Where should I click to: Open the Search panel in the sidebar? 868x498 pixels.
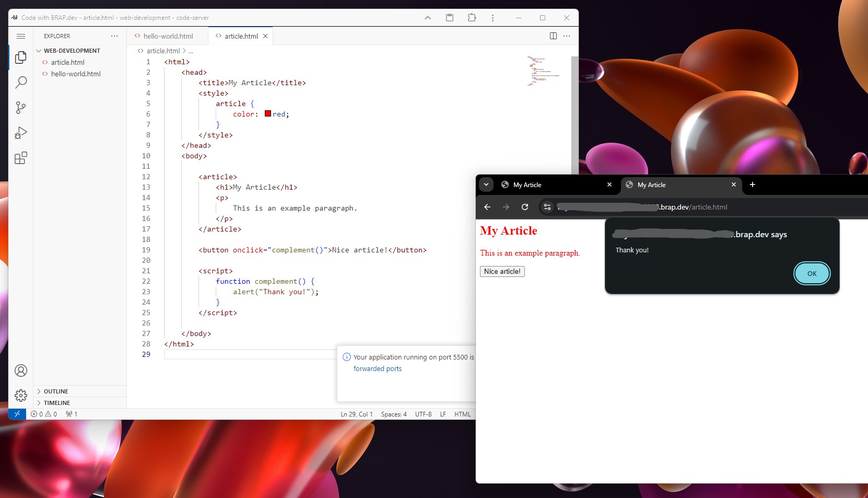tap(21, 83)
